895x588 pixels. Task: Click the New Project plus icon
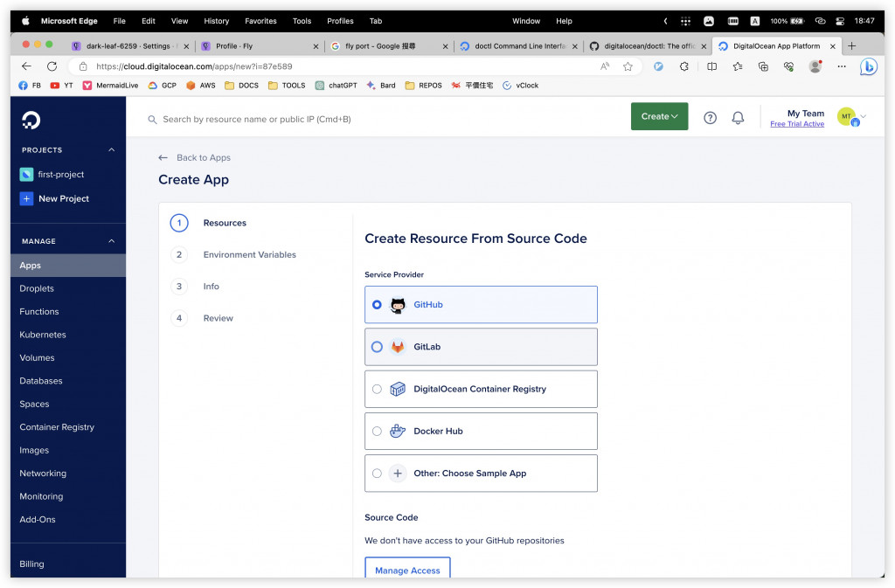[26, 198]
